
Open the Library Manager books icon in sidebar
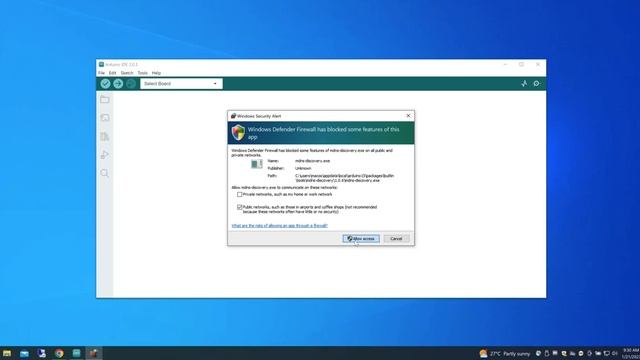pos(105,136)
